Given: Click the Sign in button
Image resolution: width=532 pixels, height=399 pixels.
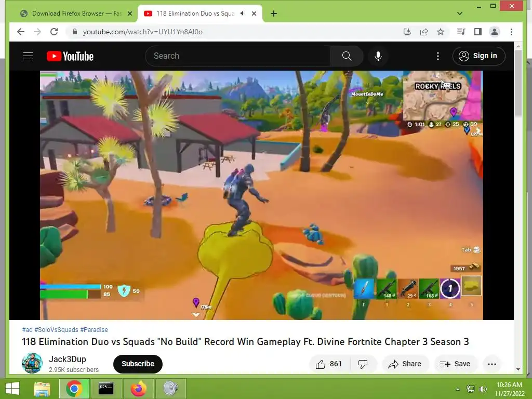Looking at the screenshot, I should coord(478,56).
